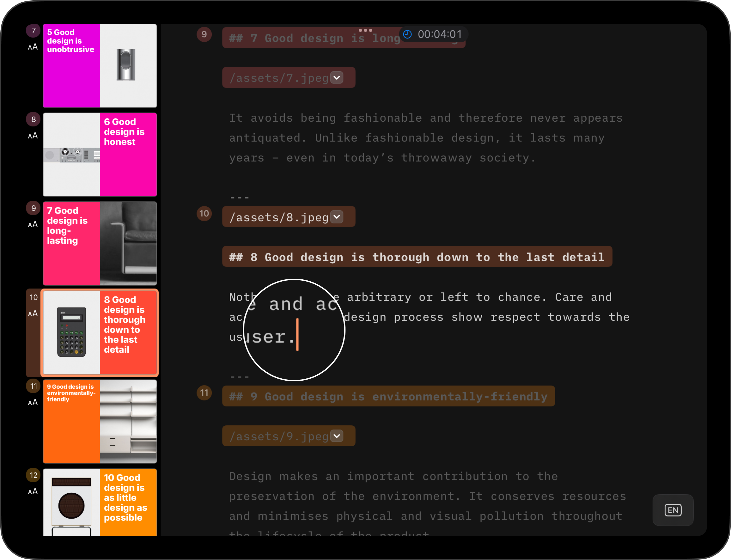The height and width of the screenshot is (560, 731).
Task: Click the timer reading 00:04:01
Action: pyautogui.click(x=440, y=34)
